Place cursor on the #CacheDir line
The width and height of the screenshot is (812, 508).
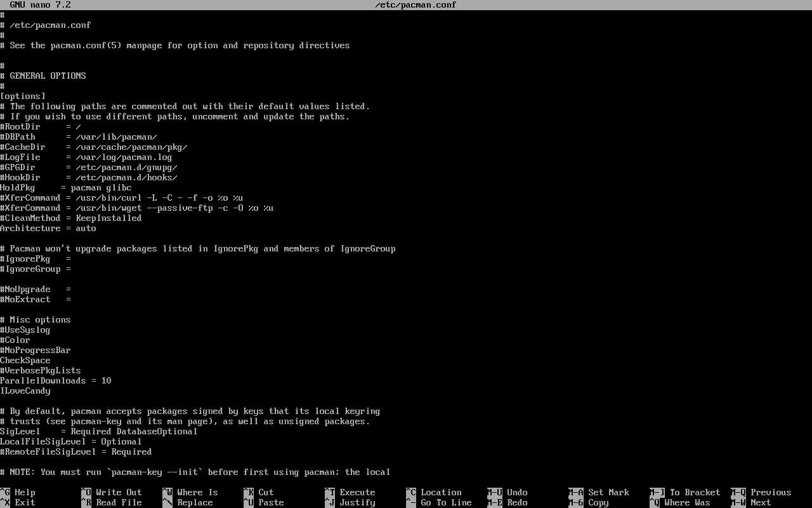point(94,147)
